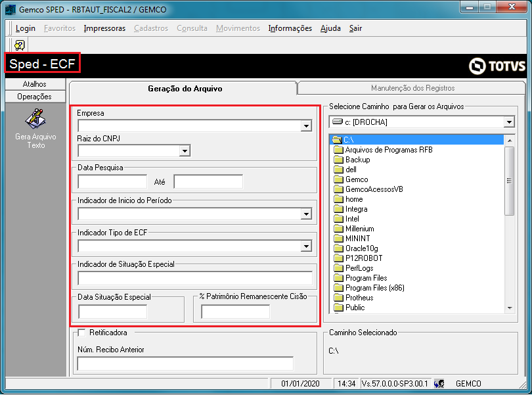
Task: Click the Data Situação Especial field
Action: [113, 312]
